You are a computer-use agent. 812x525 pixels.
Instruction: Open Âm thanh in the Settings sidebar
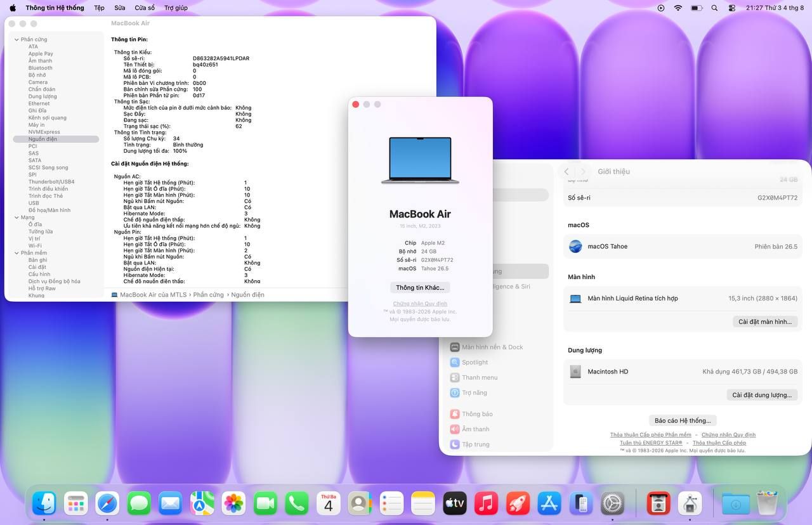click(x=469, y=429)
